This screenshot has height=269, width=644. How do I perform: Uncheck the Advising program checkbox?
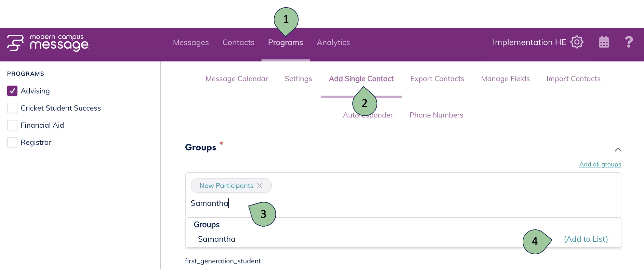click(x=12, y=91)
